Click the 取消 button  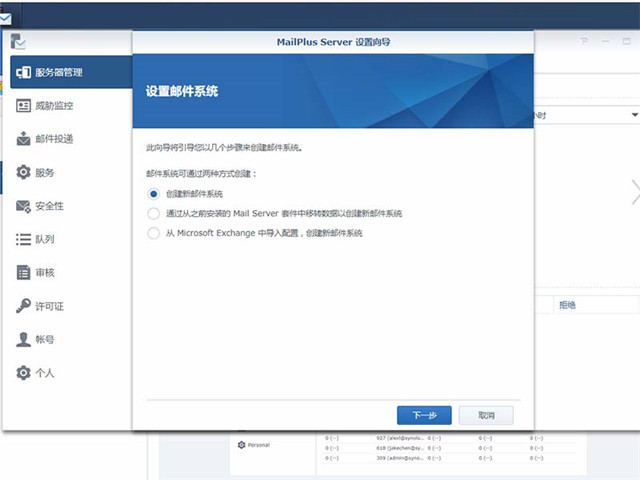point(486,415)
